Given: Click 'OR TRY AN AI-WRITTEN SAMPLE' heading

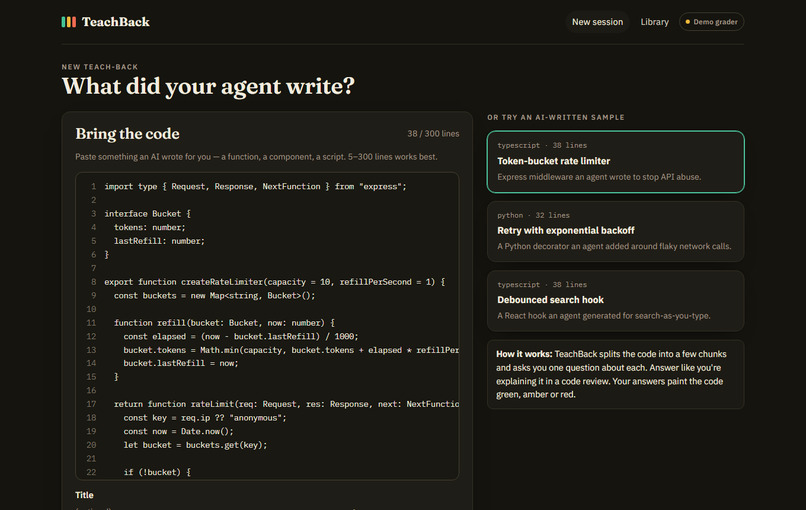Looking at the screenshot, I should [556, 117].
